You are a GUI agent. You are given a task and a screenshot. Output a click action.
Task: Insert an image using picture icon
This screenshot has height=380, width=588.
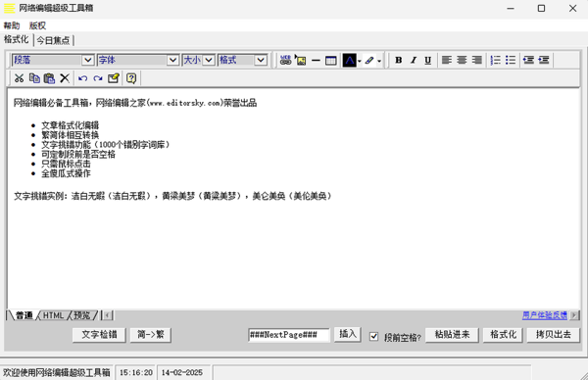pos(301,60)
